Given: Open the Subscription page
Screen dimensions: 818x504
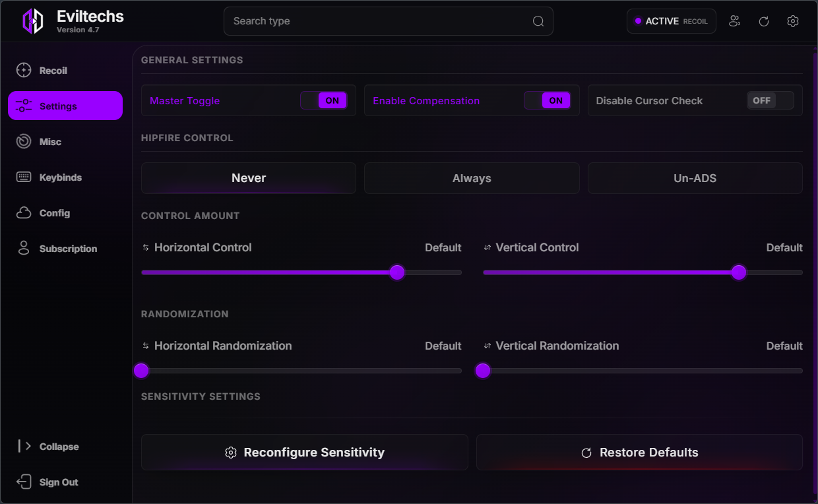Looking at the screenshot, I should 65,249.
